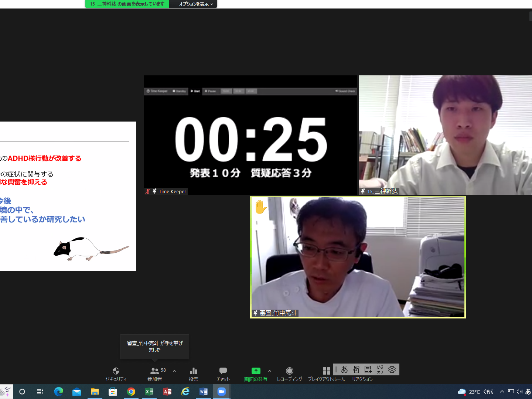Open the 参加者 participants panel
The image size is (532, 399).
click(x=155, y=374)
